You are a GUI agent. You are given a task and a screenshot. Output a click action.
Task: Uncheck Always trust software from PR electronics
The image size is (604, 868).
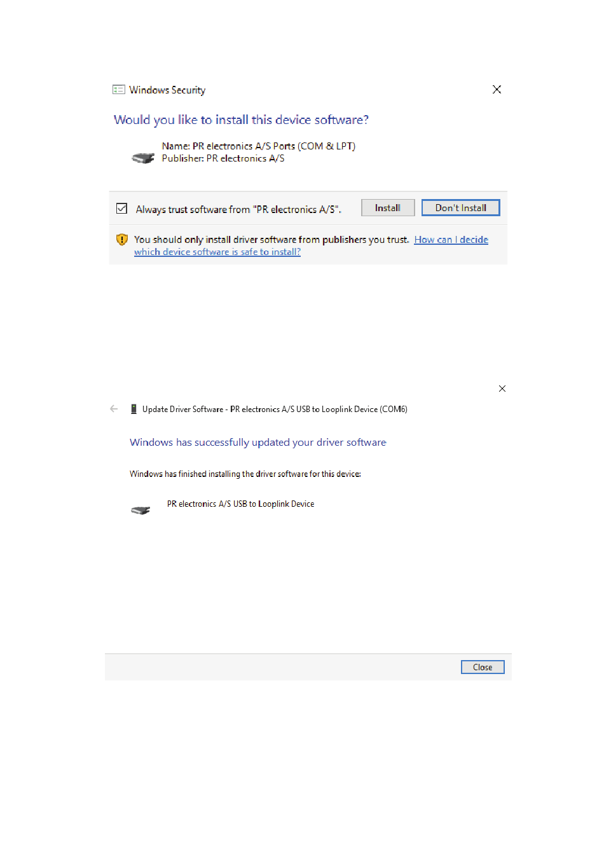[x=122, y=209]
